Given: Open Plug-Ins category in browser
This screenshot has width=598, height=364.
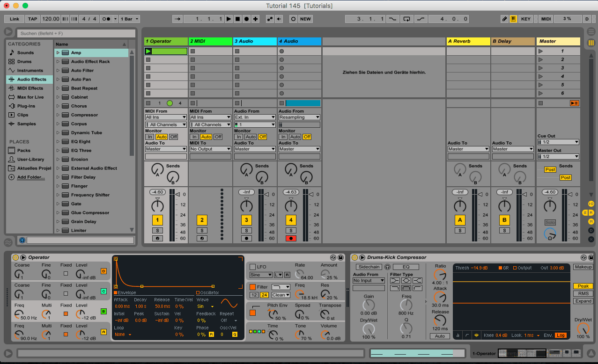Looking at the screenshot, I should click(x=26, y=106).
